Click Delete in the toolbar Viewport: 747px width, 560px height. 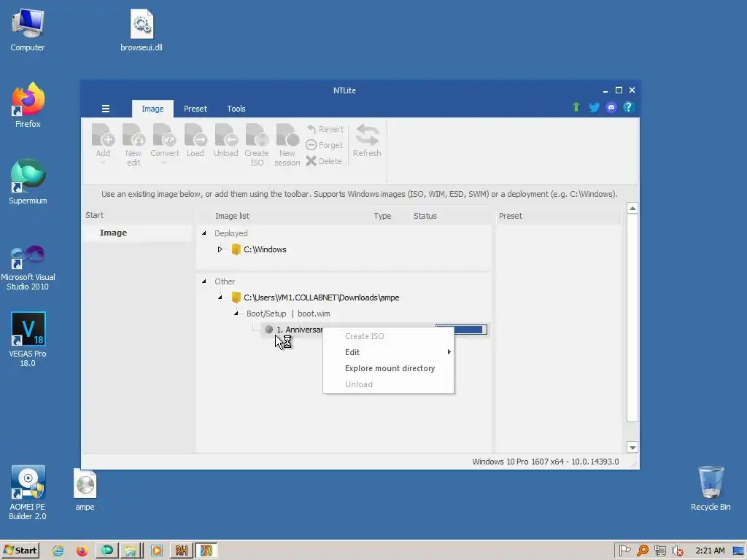[324, 161]
